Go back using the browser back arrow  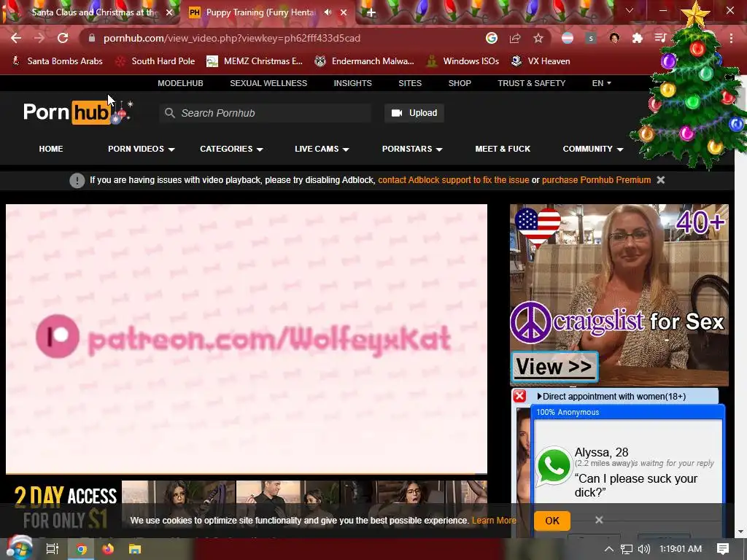16,38
